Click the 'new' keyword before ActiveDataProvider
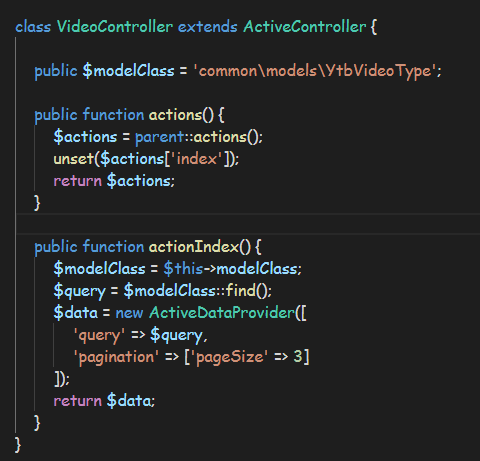 [129, 313]
